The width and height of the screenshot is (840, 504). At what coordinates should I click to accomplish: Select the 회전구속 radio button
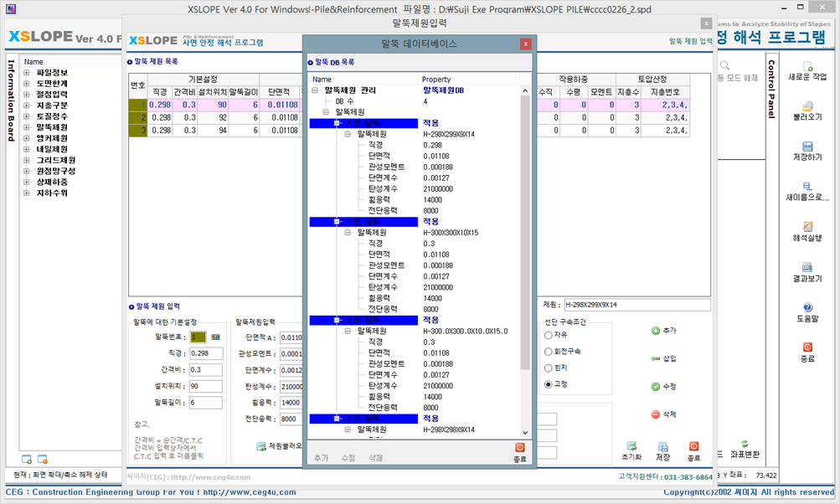548,352
